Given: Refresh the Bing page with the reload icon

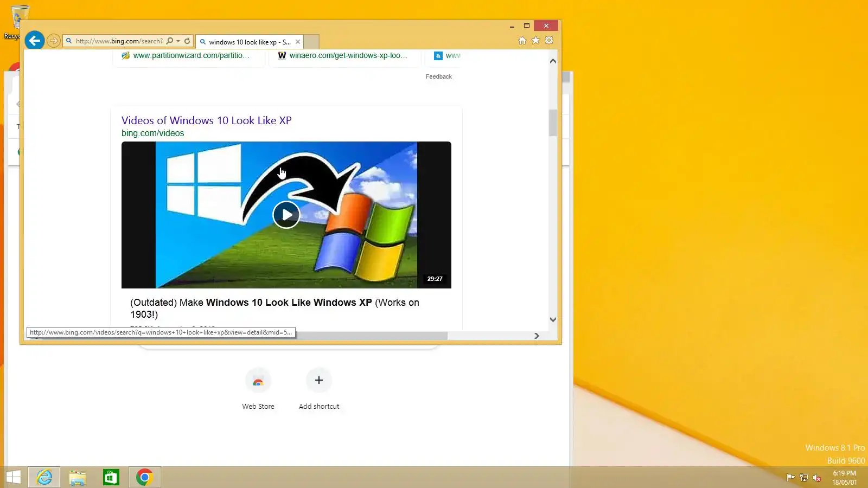Looking at the screenshot, I should [x=187, y=41].
